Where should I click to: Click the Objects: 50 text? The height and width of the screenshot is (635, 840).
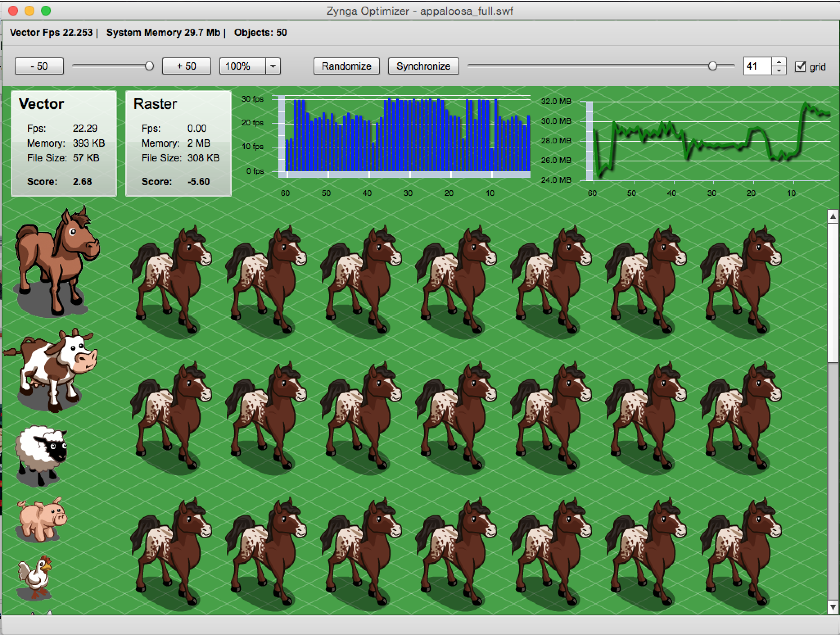(x=260, y=33)
